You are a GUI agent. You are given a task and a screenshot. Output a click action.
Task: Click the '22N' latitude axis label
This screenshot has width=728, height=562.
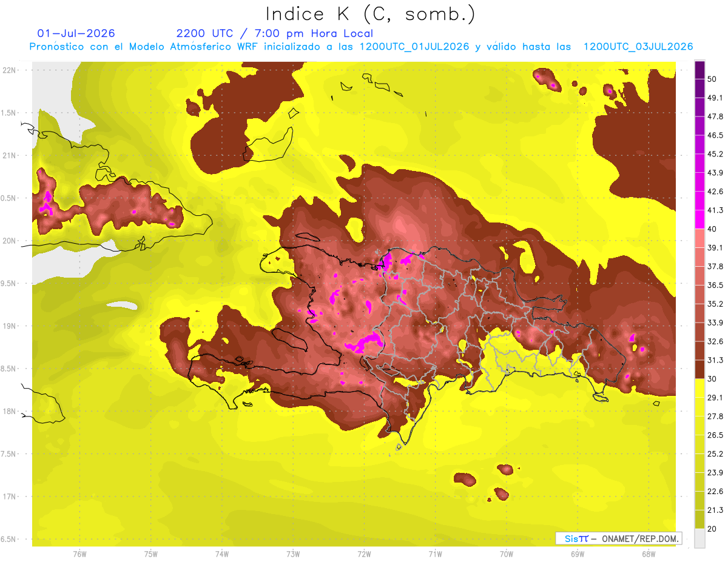9,70
